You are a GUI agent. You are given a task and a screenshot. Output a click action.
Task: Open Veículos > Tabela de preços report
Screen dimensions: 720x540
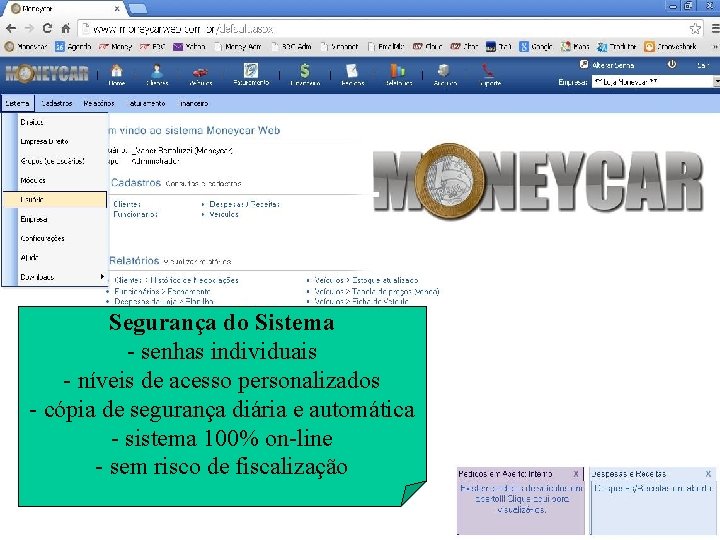tap(377, 291)
